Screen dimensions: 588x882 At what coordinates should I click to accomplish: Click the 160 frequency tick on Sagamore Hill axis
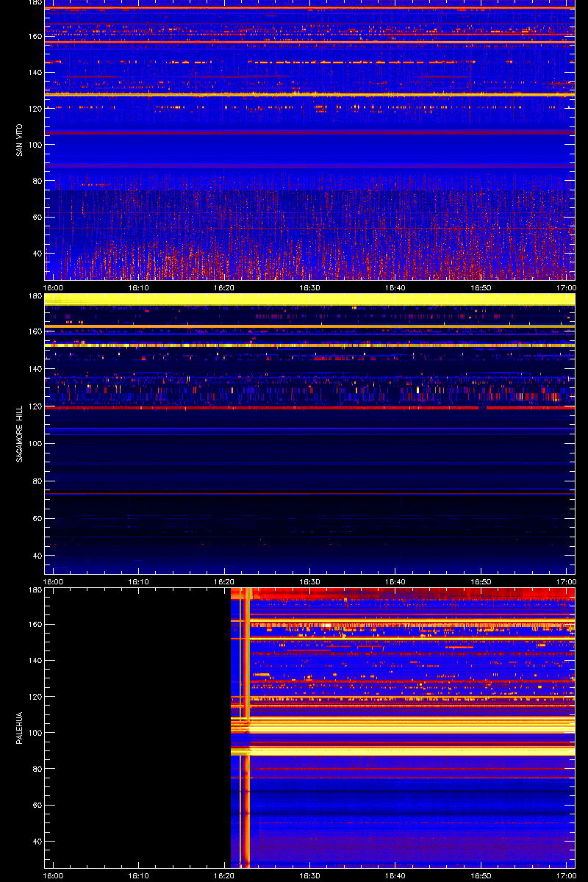(35, 331)
